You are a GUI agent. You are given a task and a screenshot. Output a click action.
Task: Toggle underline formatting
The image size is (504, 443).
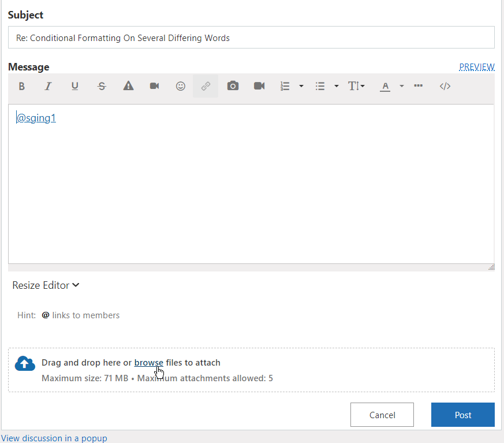pos(74,86)
